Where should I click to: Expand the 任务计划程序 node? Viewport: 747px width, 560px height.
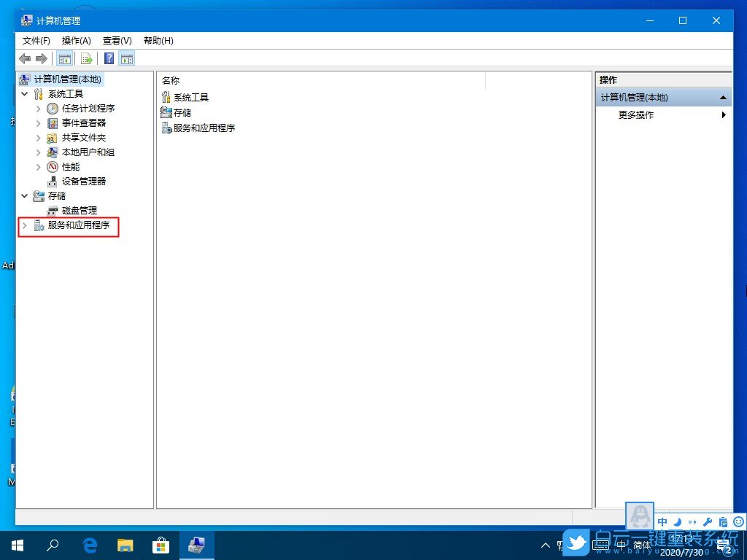coord(38,108)
